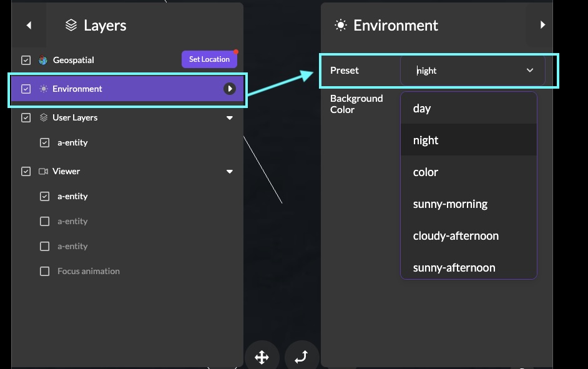Select the rotate tool icon

tap(301, 357)
